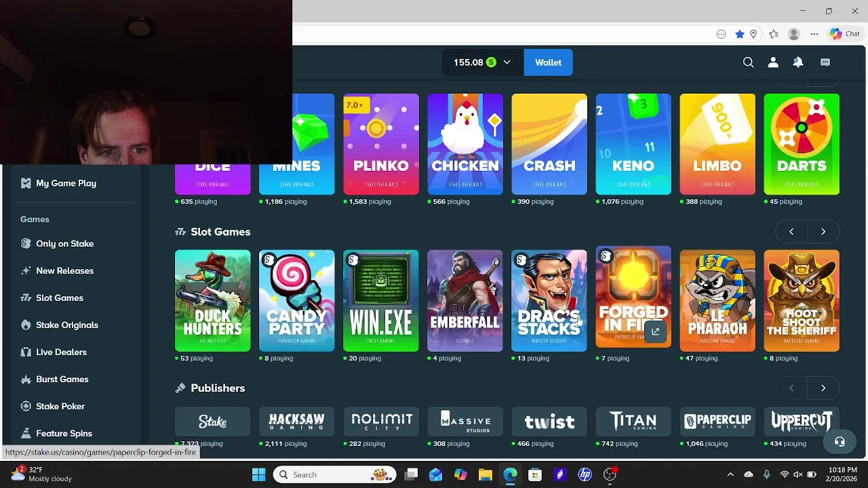Open My Game Play in sidebar

(x=66, y=183)
